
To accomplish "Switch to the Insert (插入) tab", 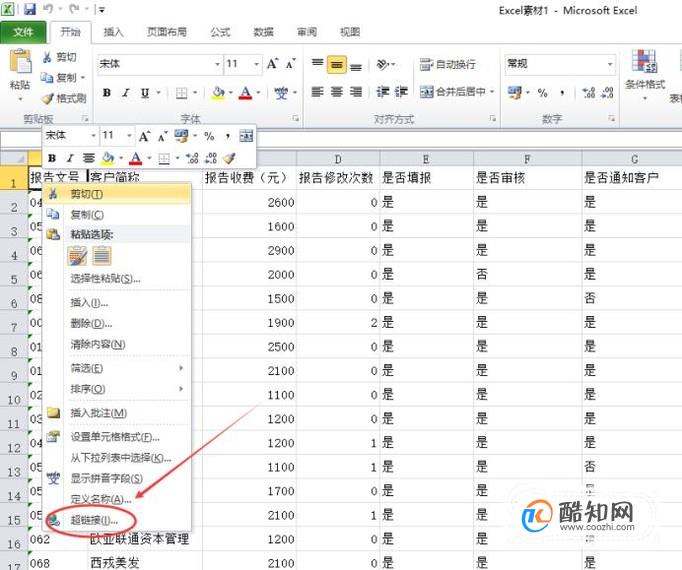I will point(114,32).
